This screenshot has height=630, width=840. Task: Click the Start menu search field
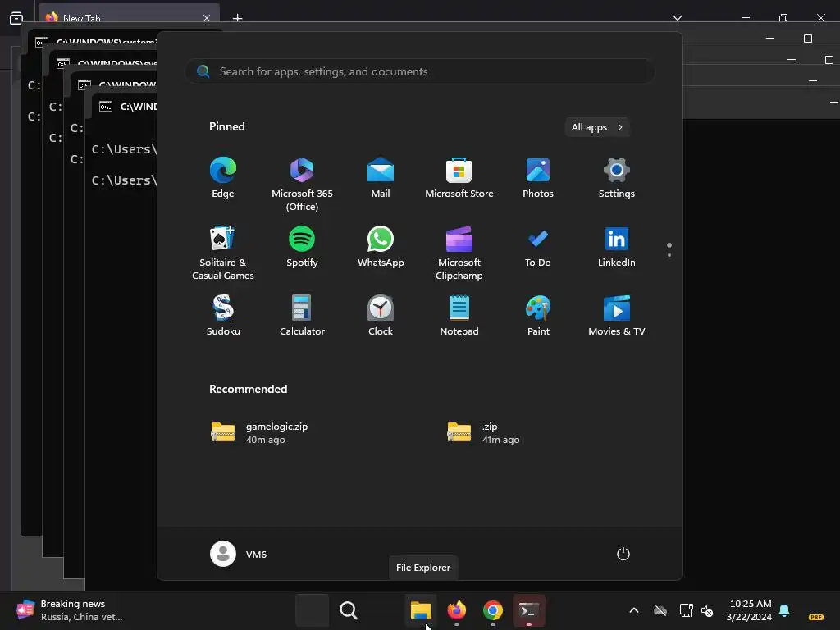tap(420, 72)
